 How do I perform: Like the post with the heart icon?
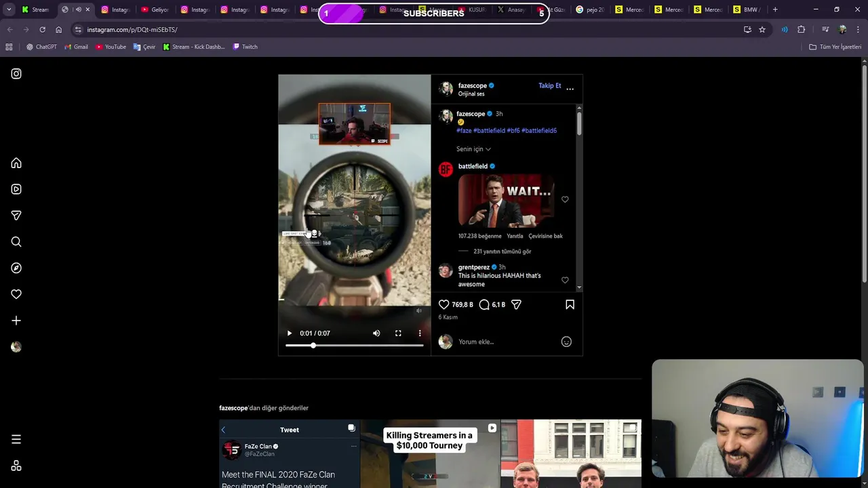tap(443, 305)
